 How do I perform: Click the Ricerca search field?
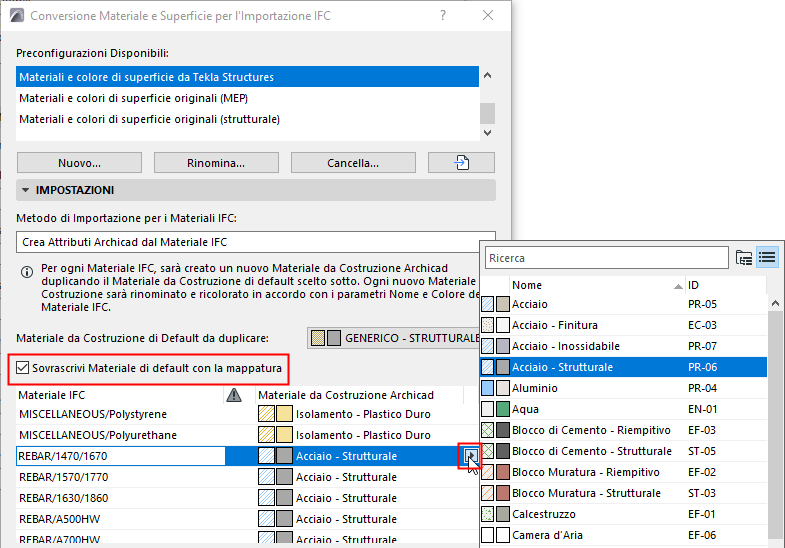click(x=606, y=258)
